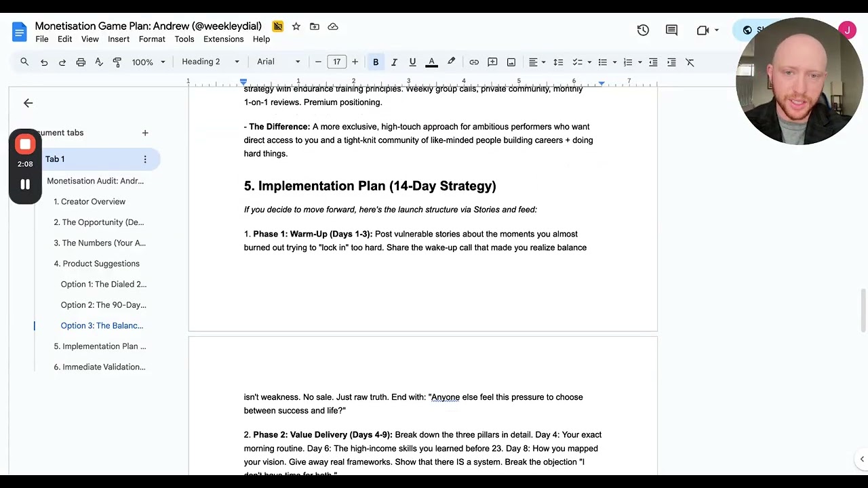Viewport: 868px width, 488px height.
Task: Clear formatting with the toolbar icon
Action: point(690,62)
